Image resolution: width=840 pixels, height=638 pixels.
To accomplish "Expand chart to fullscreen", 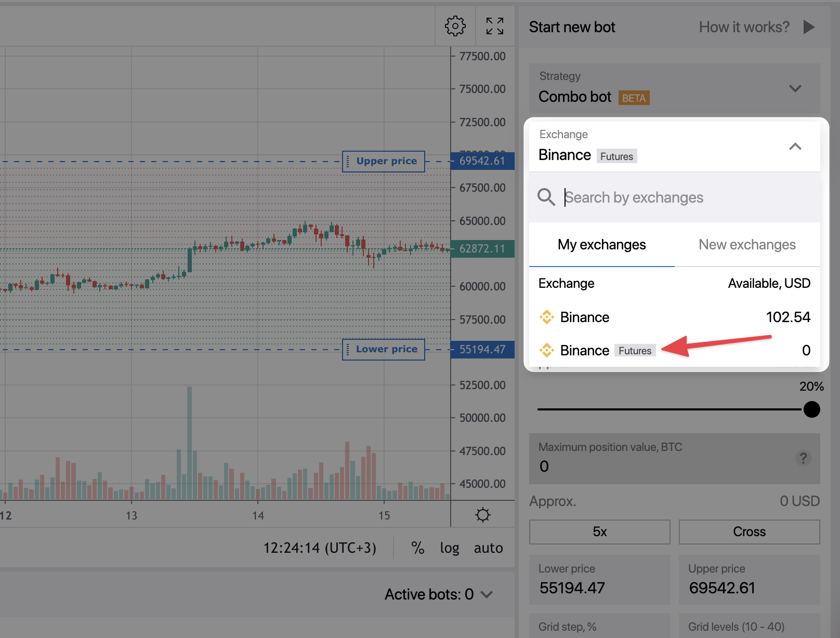I will (495, 26).
